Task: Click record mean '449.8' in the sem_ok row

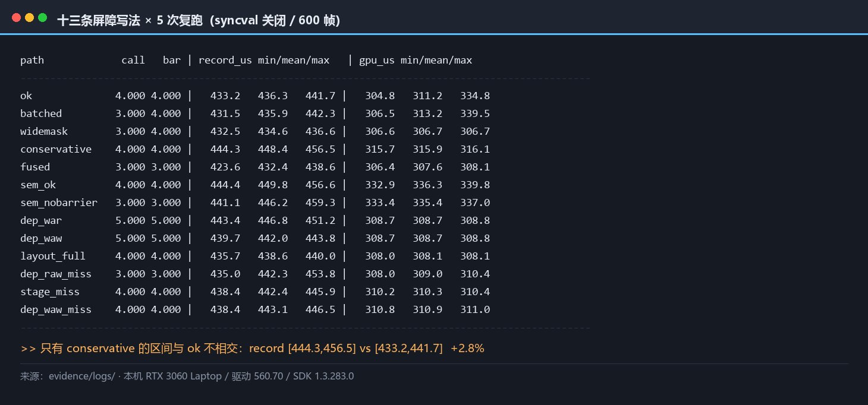Action: pyautogui.click(x=273, y=185)
